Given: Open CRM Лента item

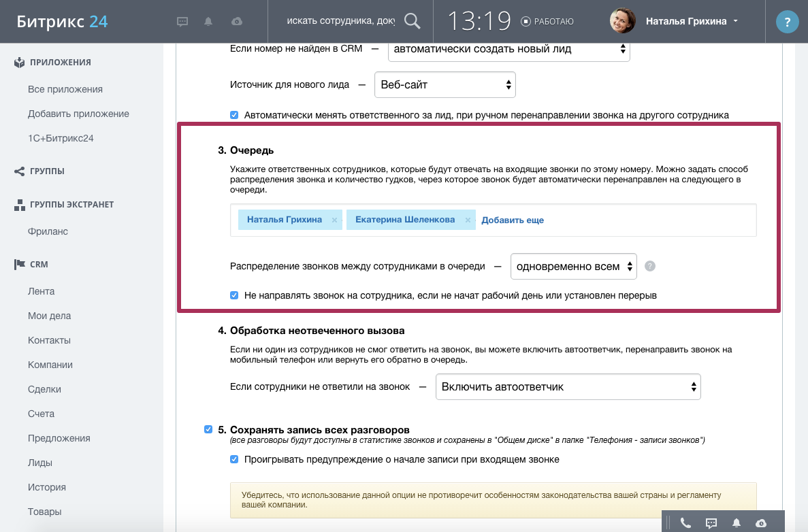Looking at the screenshot, I should tap(42, 291).
